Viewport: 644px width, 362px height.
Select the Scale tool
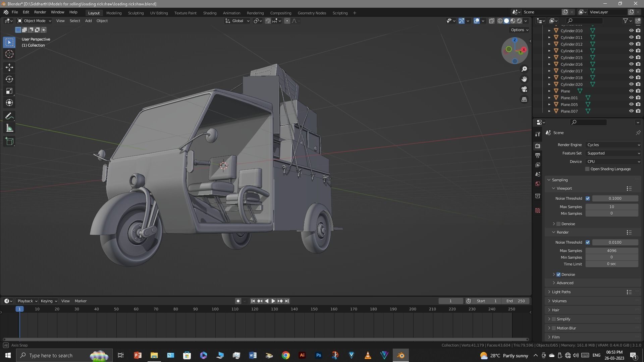point(9,91)
